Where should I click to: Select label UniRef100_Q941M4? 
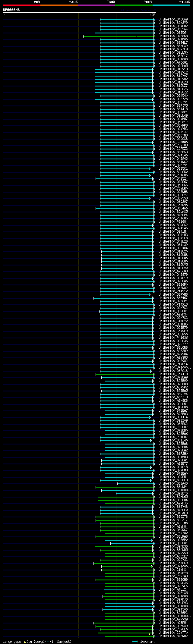coord(173,232)
